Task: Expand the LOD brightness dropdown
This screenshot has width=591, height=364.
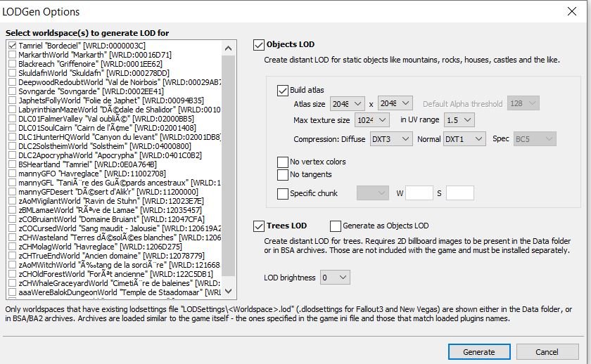Action: tap(335, 278)
